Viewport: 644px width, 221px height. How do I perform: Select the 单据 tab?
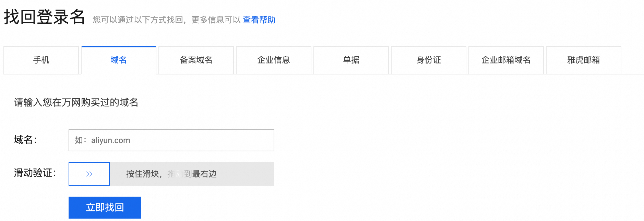351,60
